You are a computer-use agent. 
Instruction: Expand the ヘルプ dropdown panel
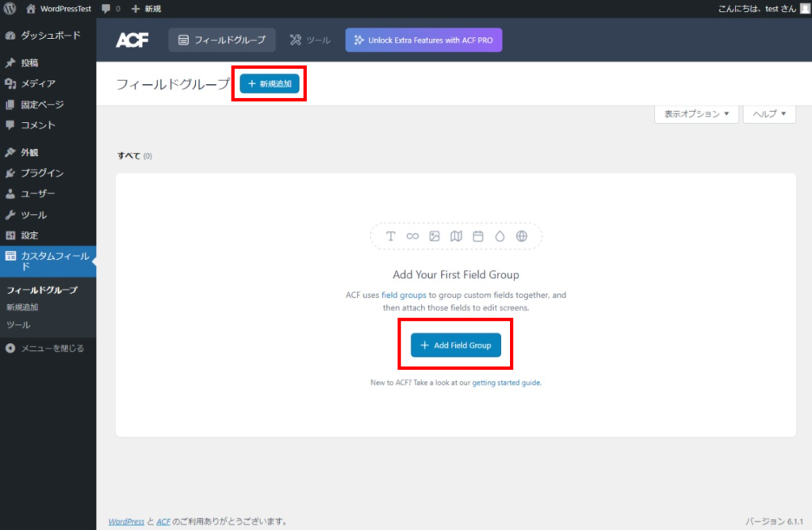(x=768, y=114)
